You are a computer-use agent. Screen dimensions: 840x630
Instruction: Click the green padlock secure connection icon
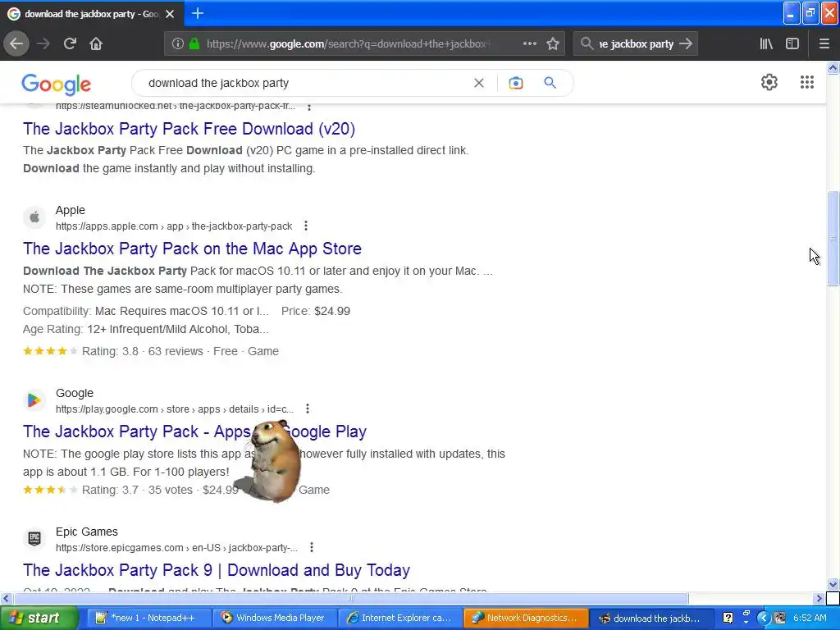(194, 44)
